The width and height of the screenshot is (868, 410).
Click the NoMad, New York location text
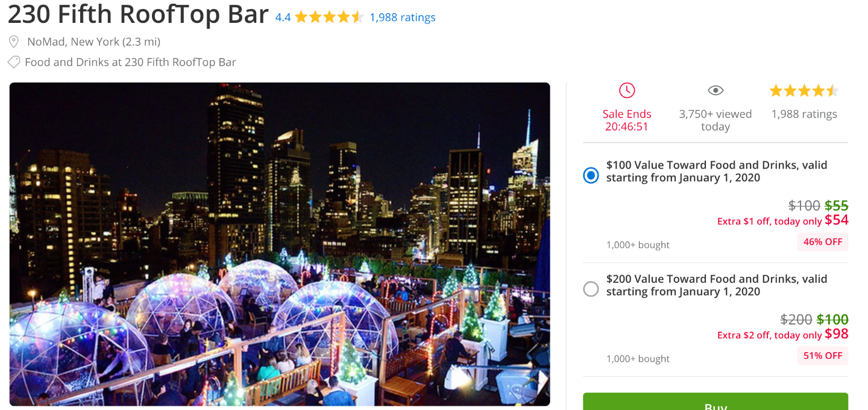(93, 42)
